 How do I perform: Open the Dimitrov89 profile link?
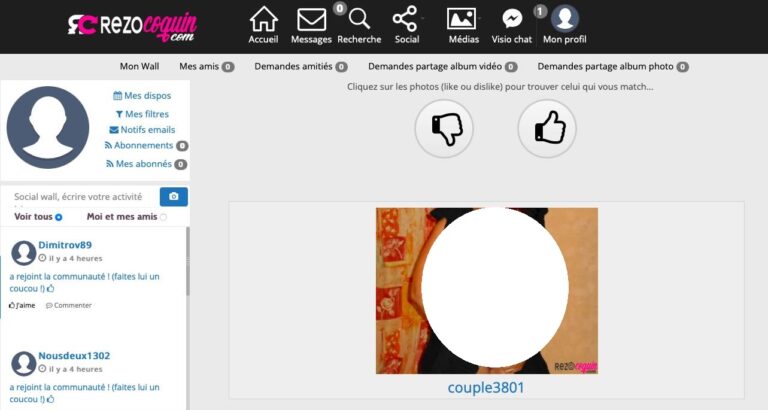pyautogui.click(x=65, y=245)
